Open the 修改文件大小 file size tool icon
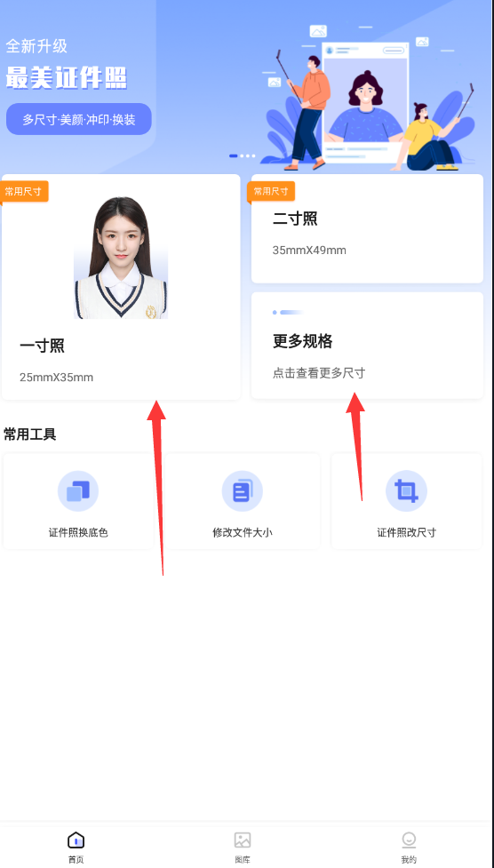This screenshot has width=494, height=868. pos(242,491)
